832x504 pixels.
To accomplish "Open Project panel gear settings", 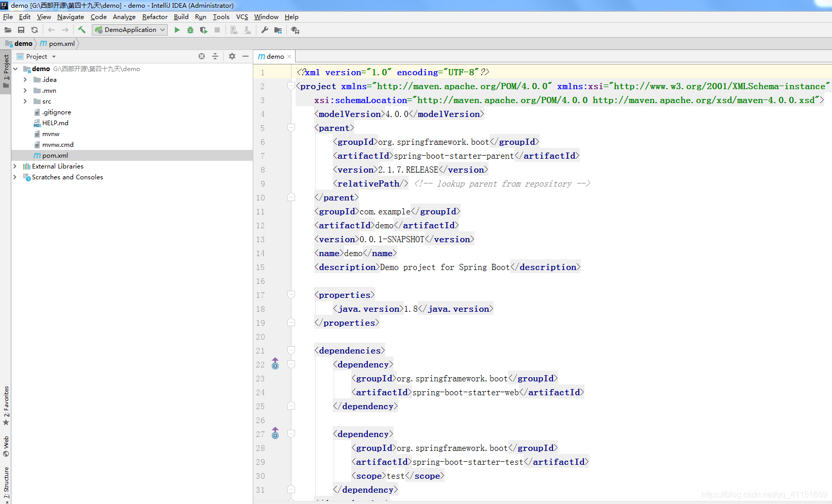I will click(x=232, y=56).
